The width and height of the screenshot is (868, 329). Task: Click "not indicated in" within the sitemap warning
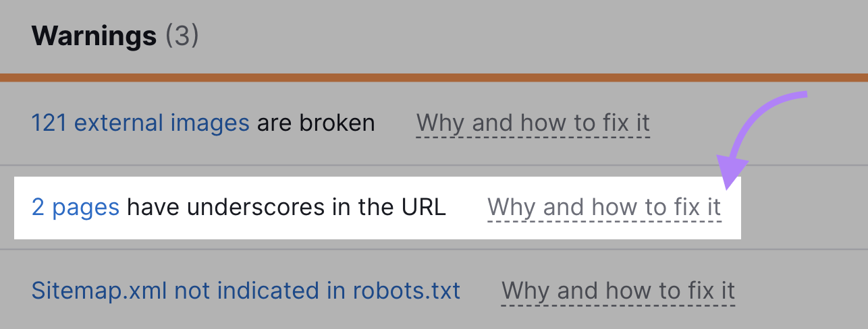[x=261, y=291]
